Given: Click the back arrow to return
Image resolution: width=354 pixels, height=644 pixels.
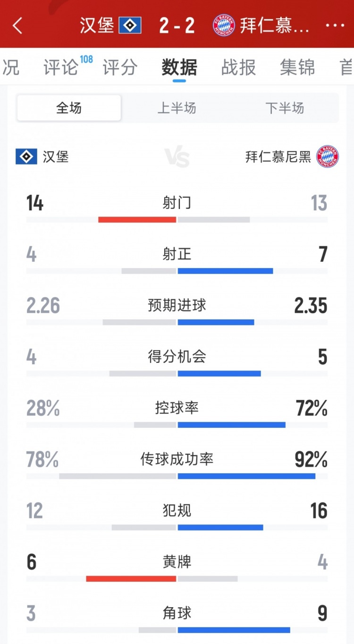Looking at the screenshot, I should 18,26.
